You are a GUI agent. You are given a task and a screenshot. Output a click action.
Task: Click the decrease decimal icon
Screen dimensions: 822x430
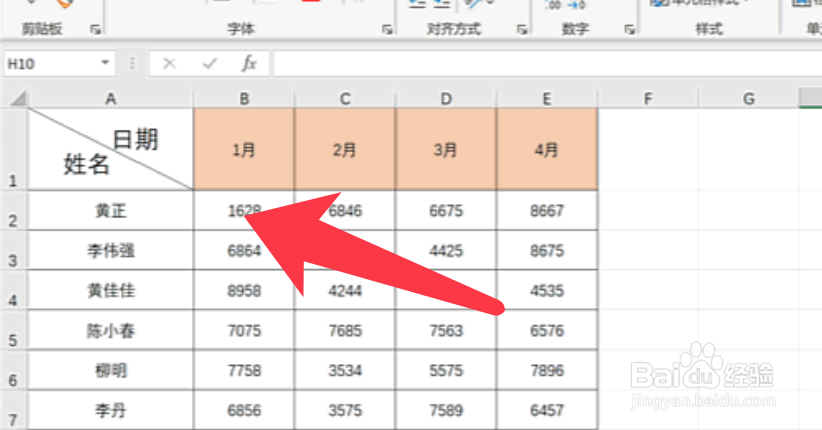tap(577, 5)
